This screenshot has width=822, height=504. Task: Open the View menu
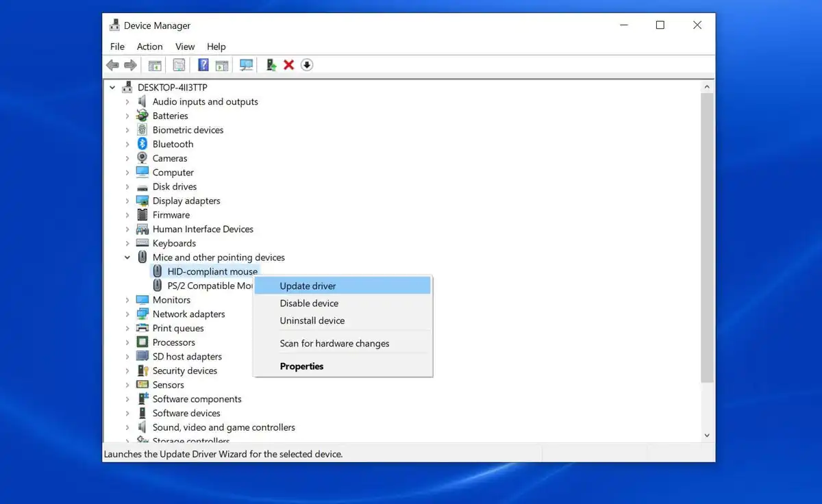pos(184,46)
